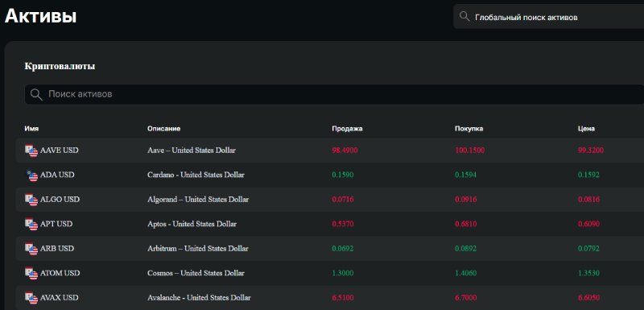Sort by the Продажа column header
Screen dimensions: 644x310
(347, 129)
